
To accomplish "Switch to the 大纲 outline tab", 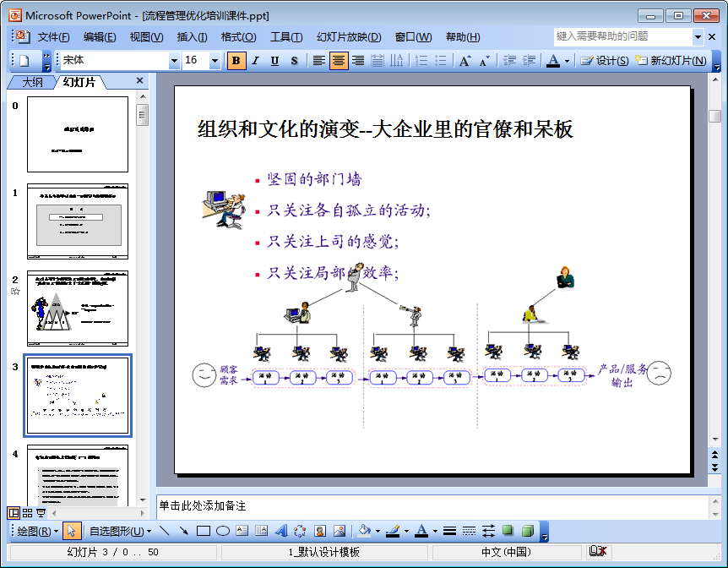I will tap(32, 82).
